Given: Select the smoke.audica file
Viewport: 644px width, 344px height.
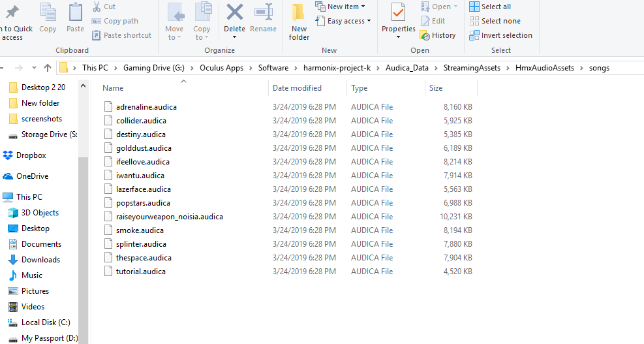Looking at the screenshot, I should [140, 230].
